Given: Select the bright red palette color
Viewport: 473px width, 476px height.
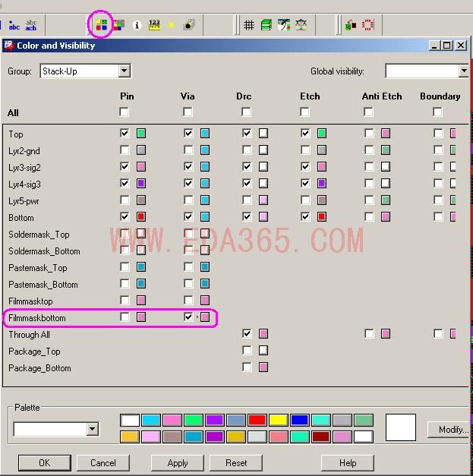Looking at the screenshot, I should point(257,421).
